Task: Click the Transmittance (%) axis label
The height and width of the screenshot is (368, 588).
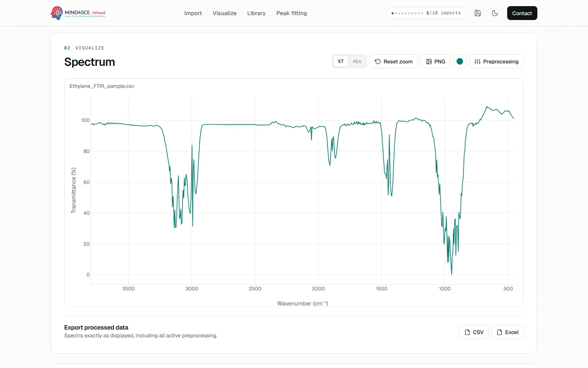Action: 73,191
